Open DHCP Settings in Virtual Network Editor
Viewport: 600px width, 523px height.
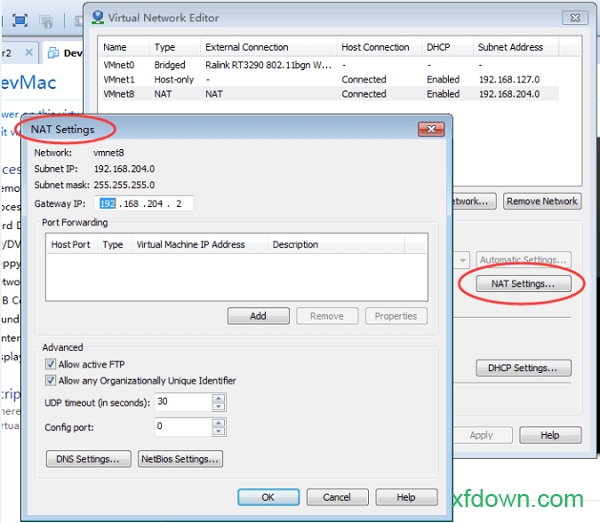click(x=523, y=368)
